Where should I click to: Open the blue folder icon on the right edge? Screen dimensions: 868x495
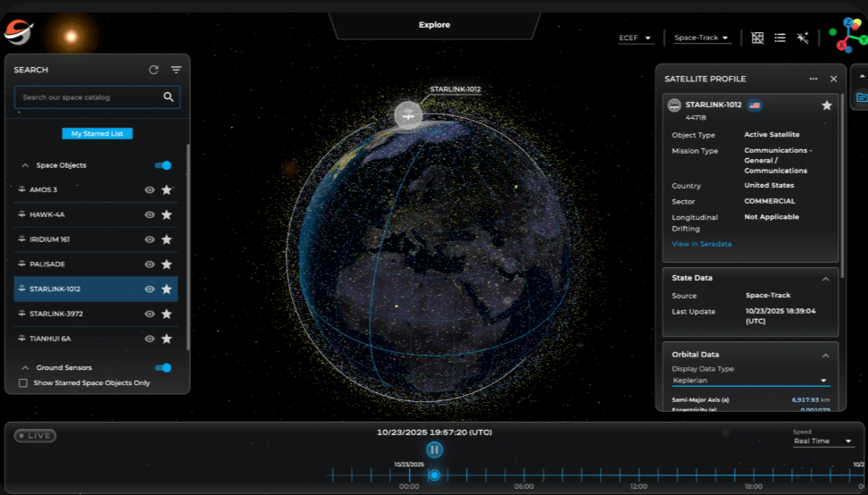862,97
